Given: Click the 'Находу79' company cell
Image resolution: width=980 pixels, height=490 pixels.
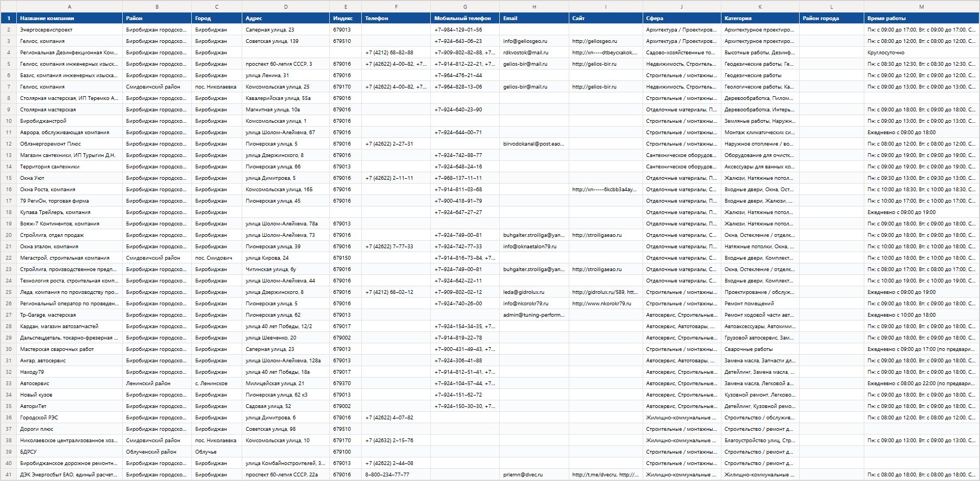Looking at the screenshot, I should tap(70, 372).
